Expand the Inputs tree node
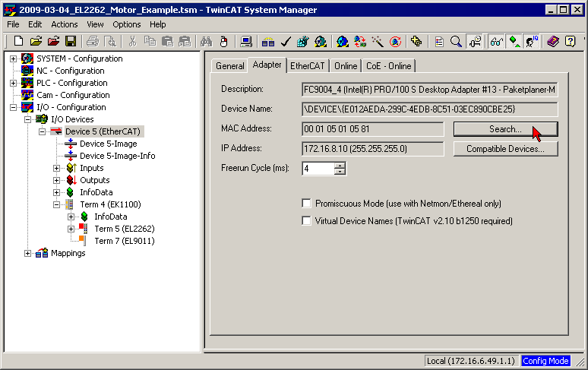 pyautogui.click(x=56, y=169)
